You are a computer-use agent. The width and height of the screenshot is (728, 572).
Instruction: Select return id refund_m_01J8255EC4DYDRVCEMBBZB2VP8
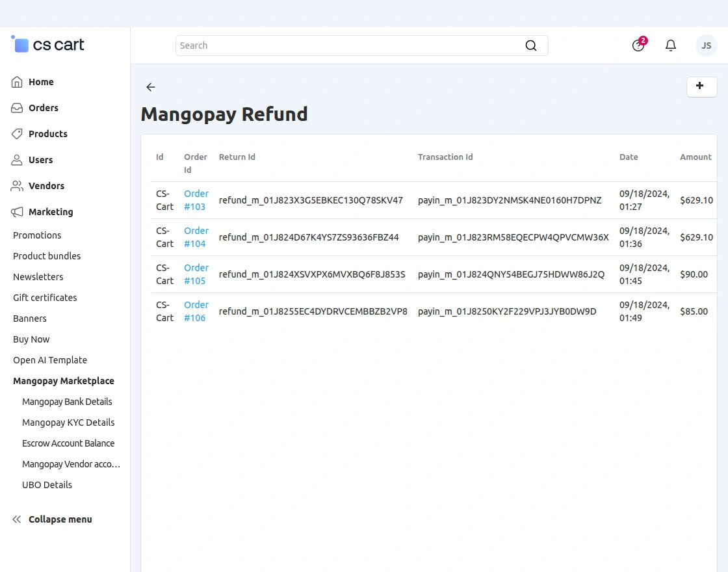click(x=313, y=311)
